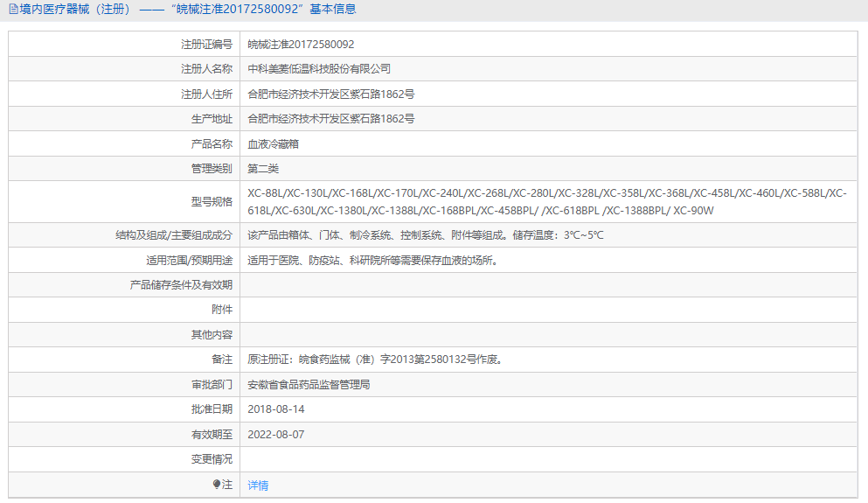Click the empty 变更情况 value cell
Viewport: 868px width, 503px height.
[x=549, y=459]
